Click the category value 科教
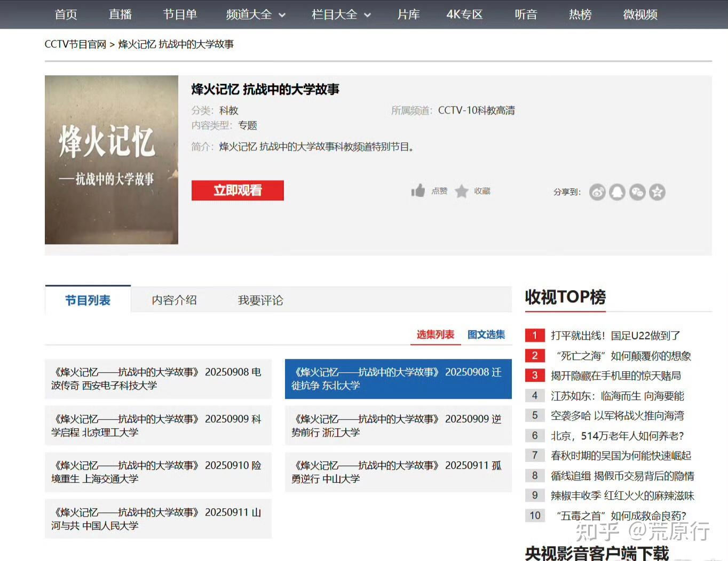Screen dimensions: 728x561 click(x=228, y=110)
